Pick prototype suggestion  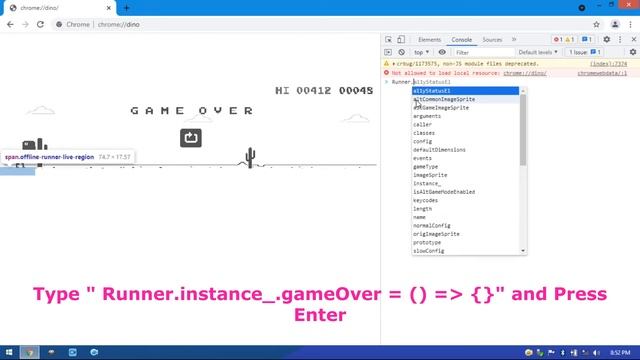point(465,242)
